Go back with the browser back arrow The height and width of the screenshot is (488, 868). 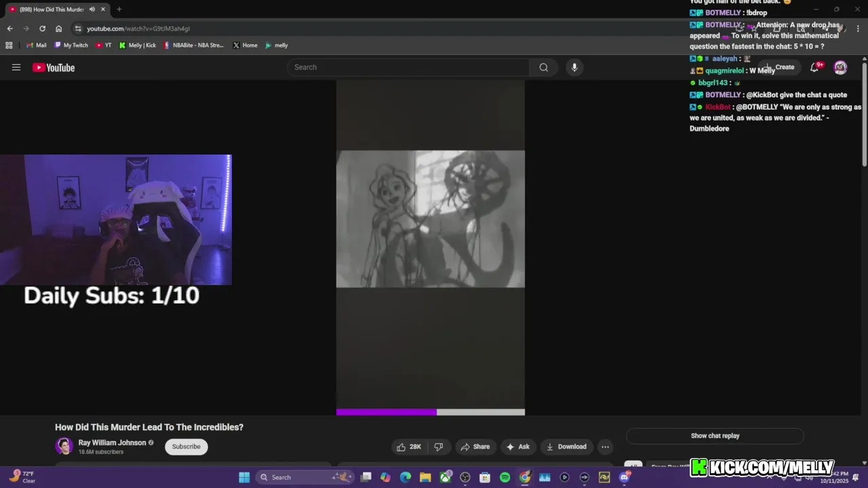pyautogui.click(x=9, y=28)
